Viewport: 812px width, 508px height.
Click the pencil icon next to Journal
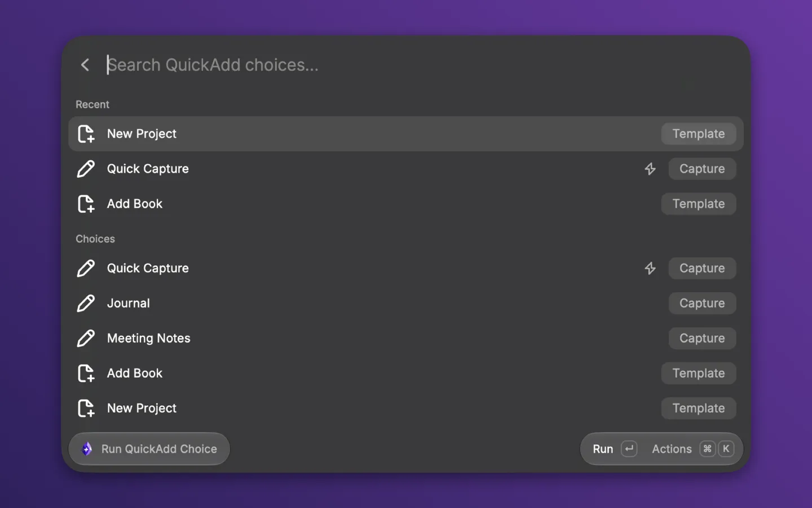click(x=86, y=303)
